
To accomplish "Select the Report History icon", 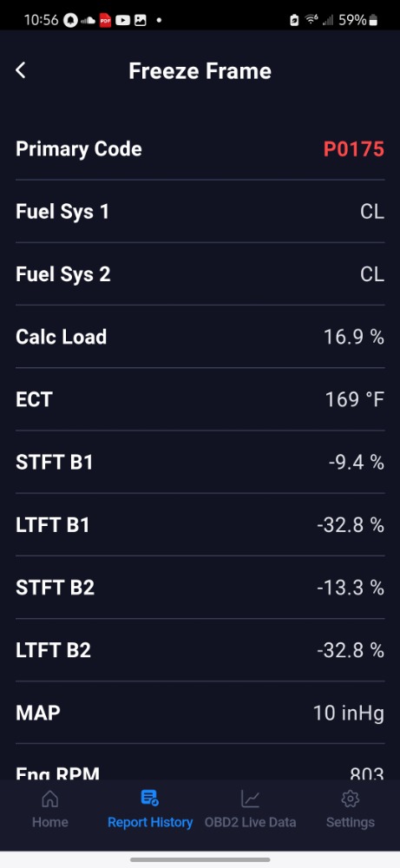I will (150, 798).
